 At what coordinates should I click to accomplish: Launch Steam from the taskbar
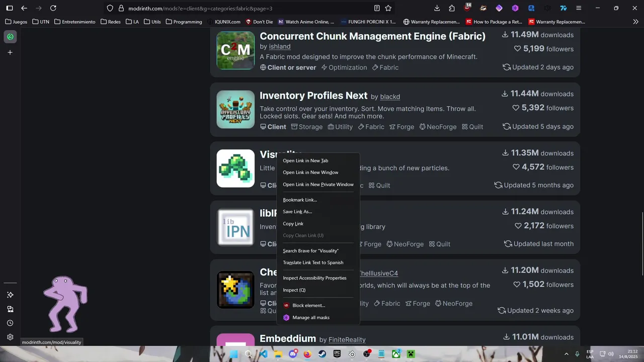322,354
